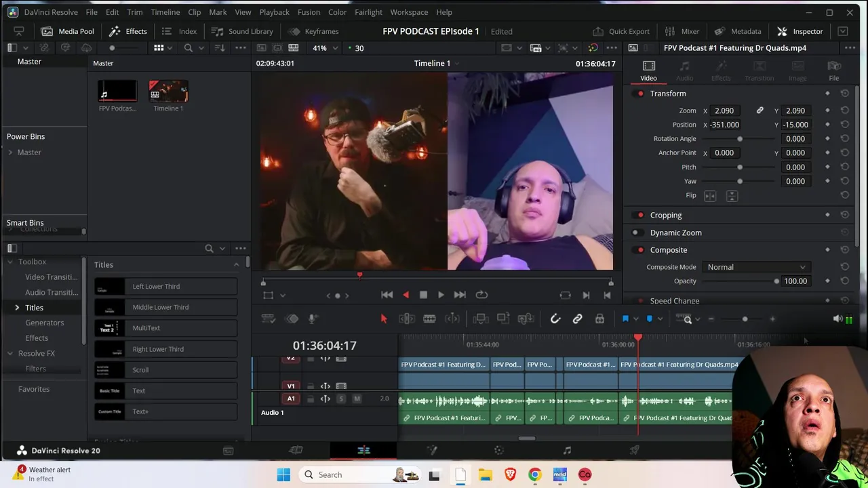Add a keyframe for Opacity

[827, 281]
